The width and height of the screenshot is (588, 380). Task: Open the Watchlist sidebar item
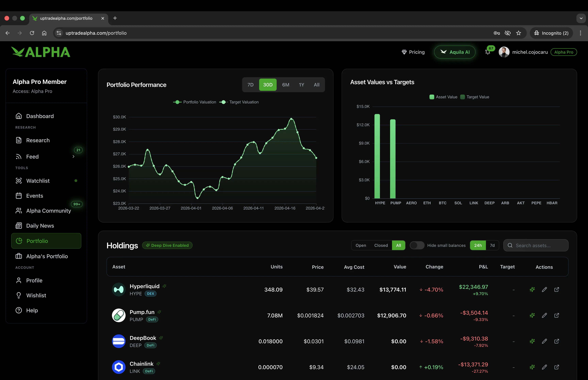coord(46,181)
